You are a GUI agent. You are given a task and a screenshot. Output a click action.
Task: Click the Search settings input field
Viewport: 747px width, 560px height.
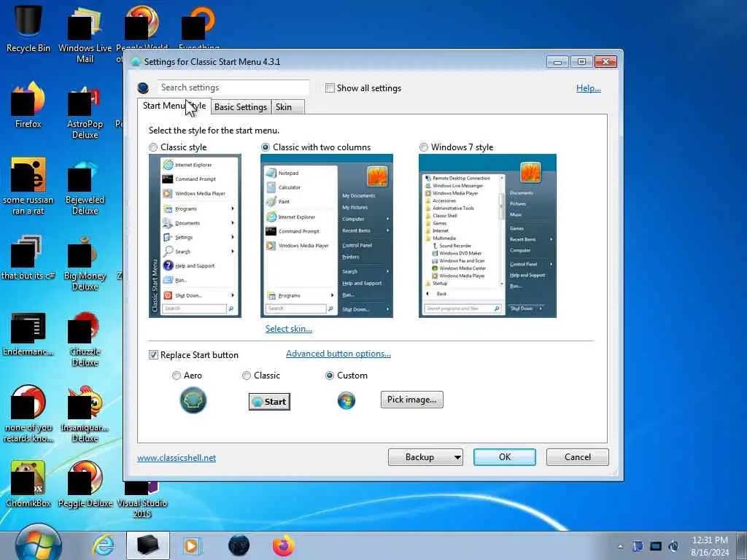click(233, 87)
